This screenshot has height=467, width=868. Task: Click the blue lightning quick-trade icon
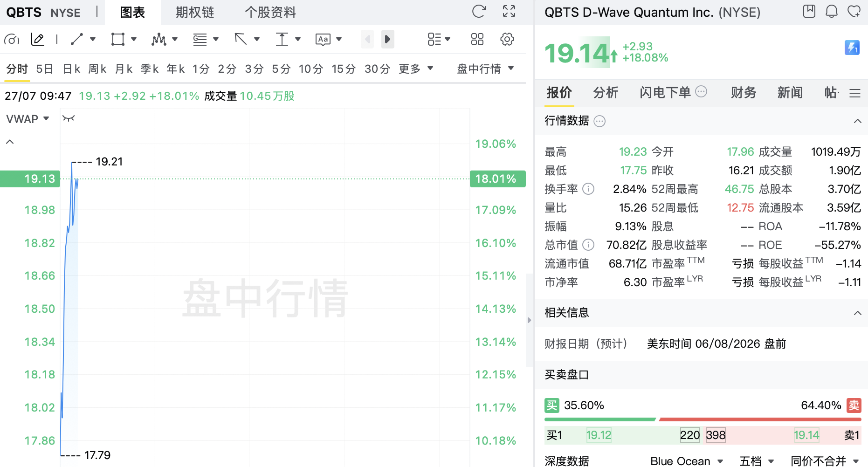pyautogui.click(x=852, y=47)
